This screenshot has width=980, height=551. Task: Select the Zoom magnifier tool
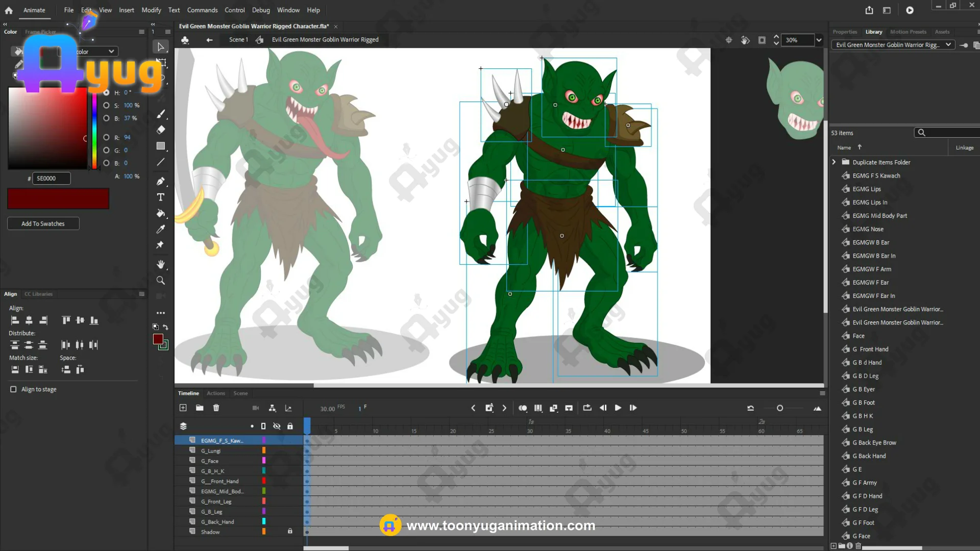[x=161, y=281]
